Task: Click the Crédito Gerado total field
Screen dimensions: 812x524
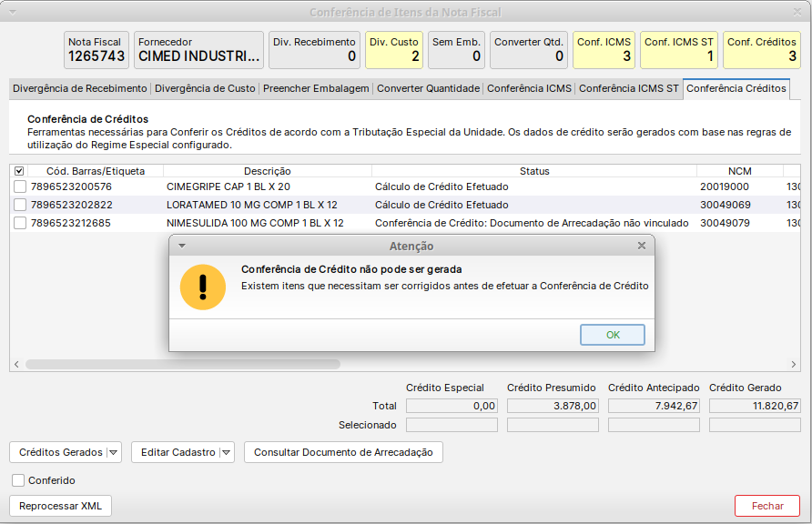Action: click(754, 406)
